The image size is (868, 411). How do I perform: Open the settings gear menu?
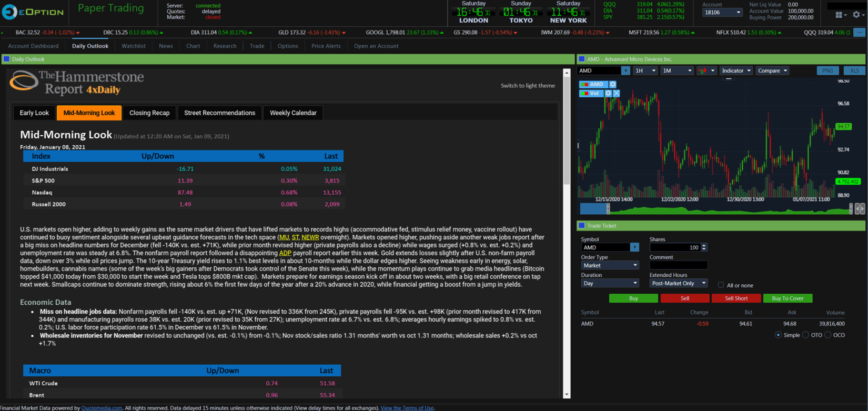coord(857,15)
